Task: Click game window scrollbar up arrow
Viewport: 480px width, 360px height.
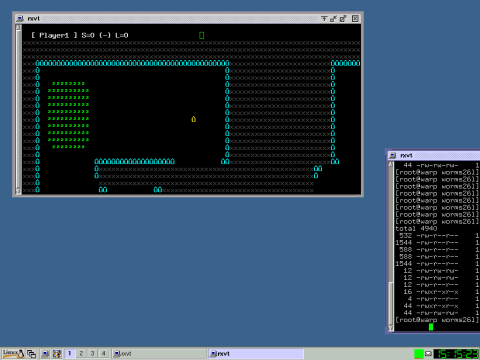Action: 18,27
